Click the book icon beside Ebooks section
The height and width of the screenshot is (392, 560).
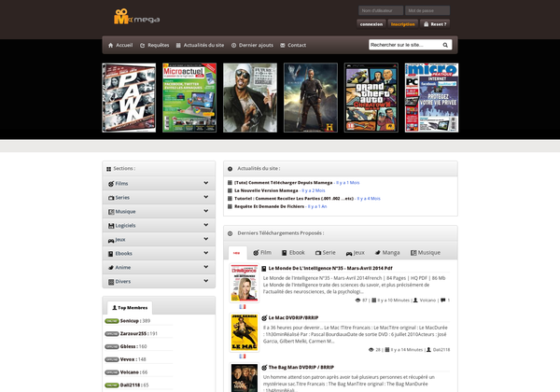(111, 254)
